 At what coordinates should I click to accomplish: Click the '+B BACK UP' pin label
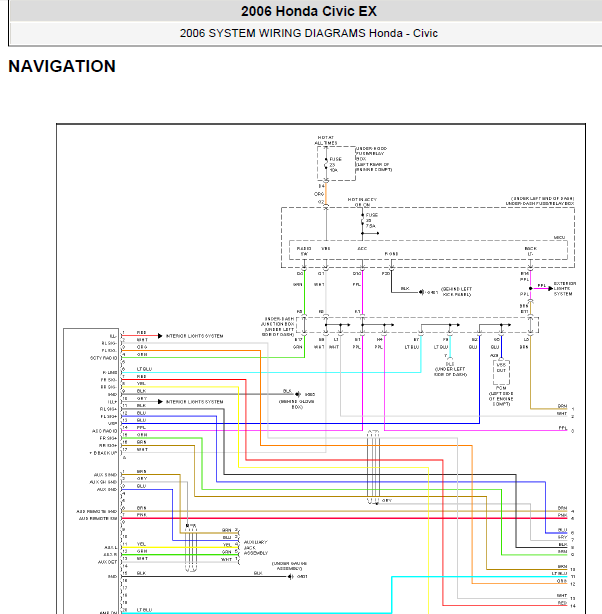(x=103, y=453)
